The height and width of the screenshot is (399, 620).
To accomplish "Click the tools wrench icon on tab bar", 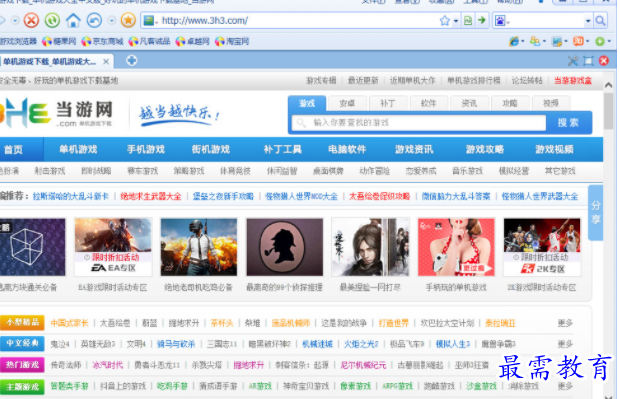I will pyautogui.click(x=573, y=61).
